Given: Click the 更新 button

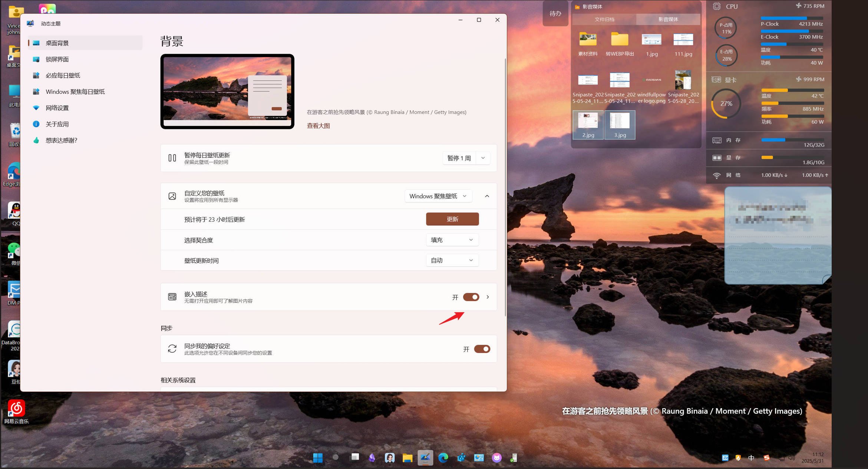Looking at the screenshot, I should [452, 219].
